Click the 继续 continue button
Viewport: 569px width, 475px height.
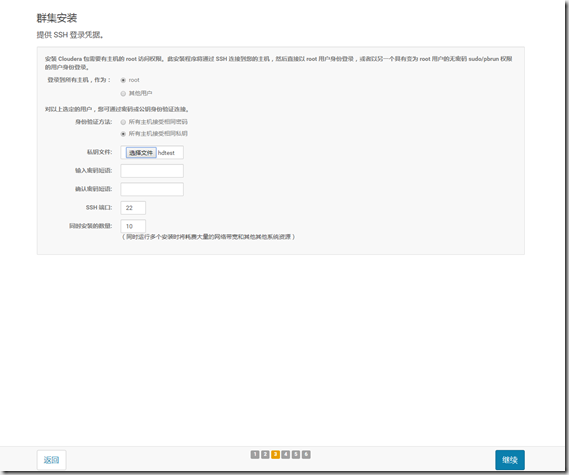[x=510, y=460]
